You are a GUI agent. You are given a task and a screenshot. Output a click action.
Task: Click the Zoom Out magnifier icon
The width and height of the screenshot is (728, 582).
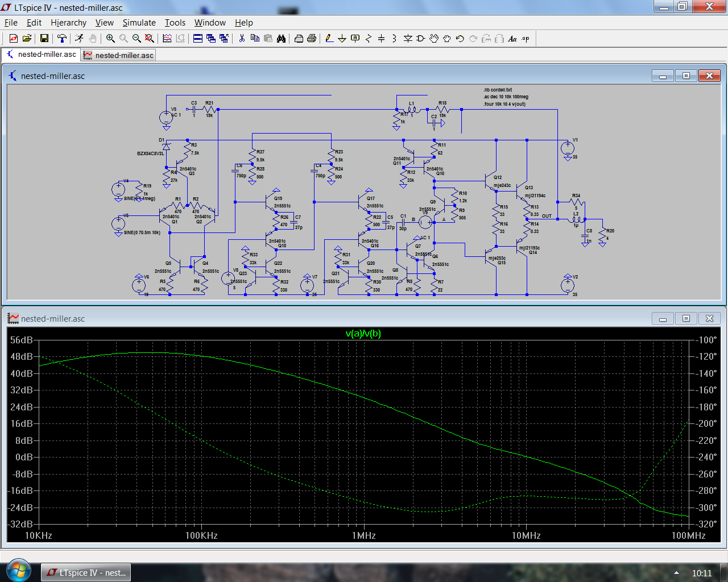coord(136,39)
